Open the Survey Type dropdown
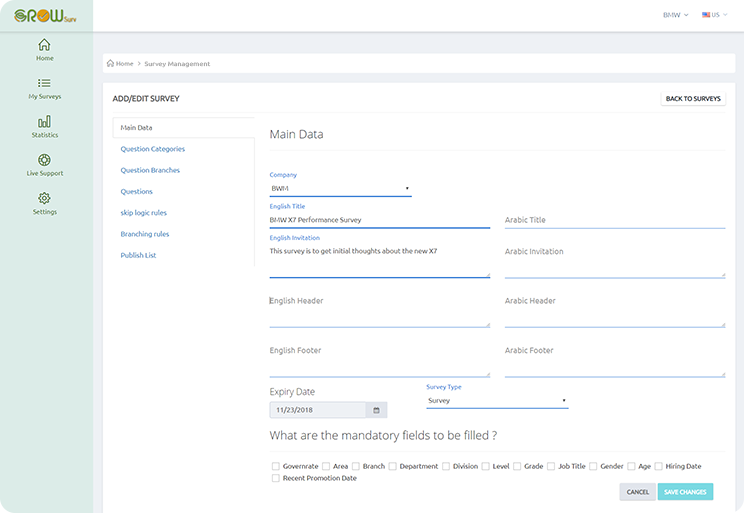 pos(497,401)
